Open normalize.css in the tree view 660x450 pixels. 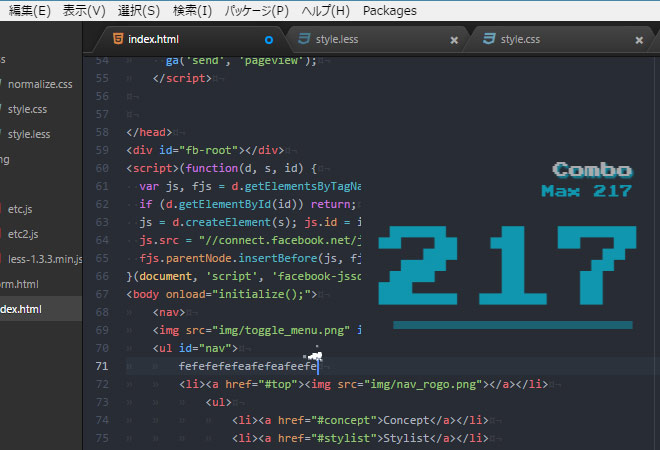click(40, 84)
